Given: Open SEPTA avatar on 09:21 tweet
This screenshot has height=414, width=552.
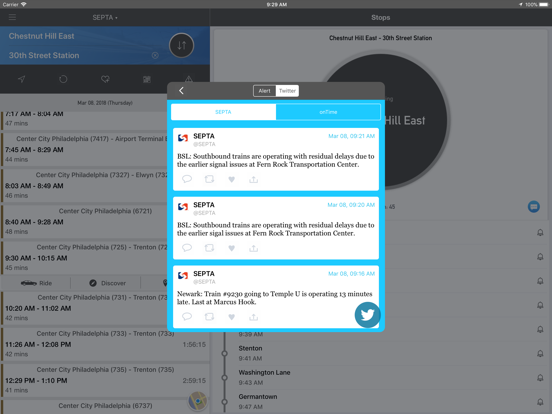Looking at the screenshot, I should point(183,138).
